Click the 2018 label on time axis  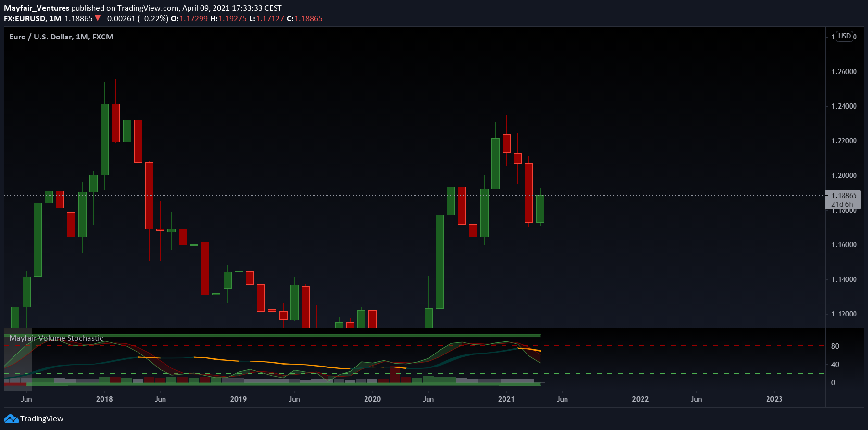click(104, 399)
